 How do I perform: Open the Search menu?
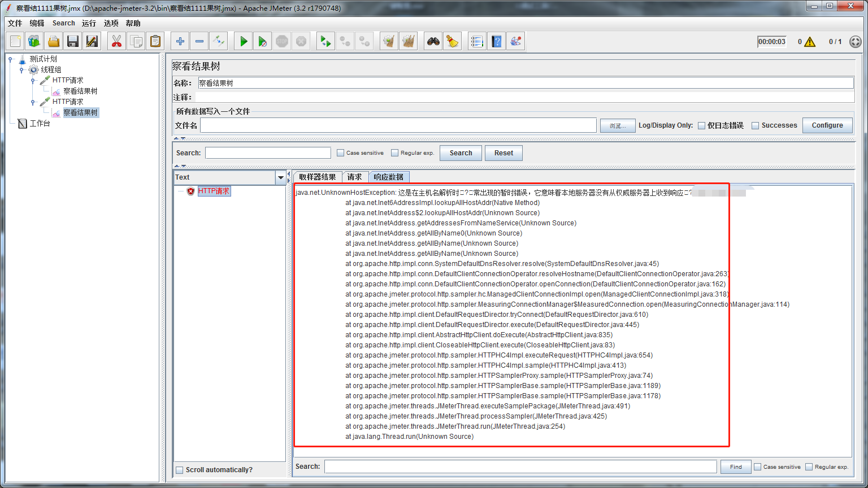tap(63, 23)
